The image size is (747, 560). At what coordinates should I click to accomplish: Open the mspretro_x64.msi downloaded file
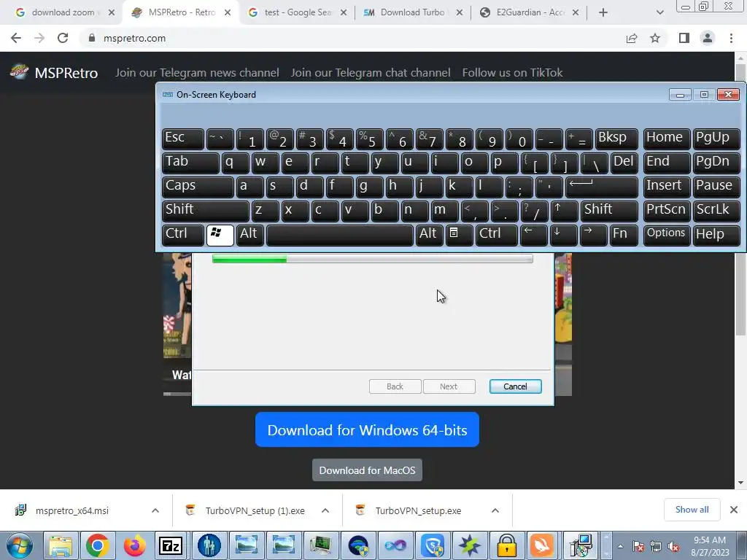(x=72, y=510)
